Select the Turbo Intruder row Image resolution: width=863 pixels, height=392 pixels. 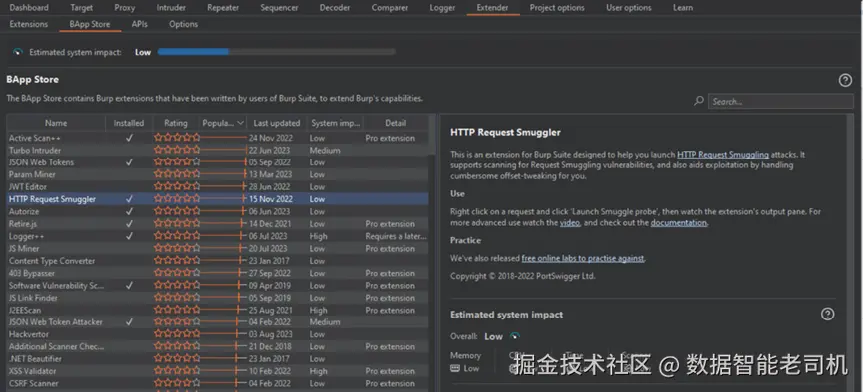click(x=217, y=150)
